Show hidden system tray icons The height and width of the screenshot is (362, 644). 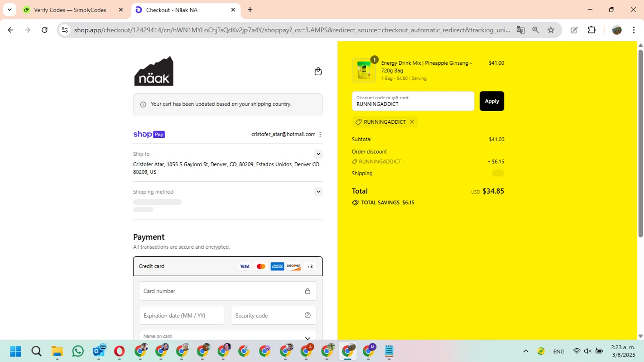(526, 351)
